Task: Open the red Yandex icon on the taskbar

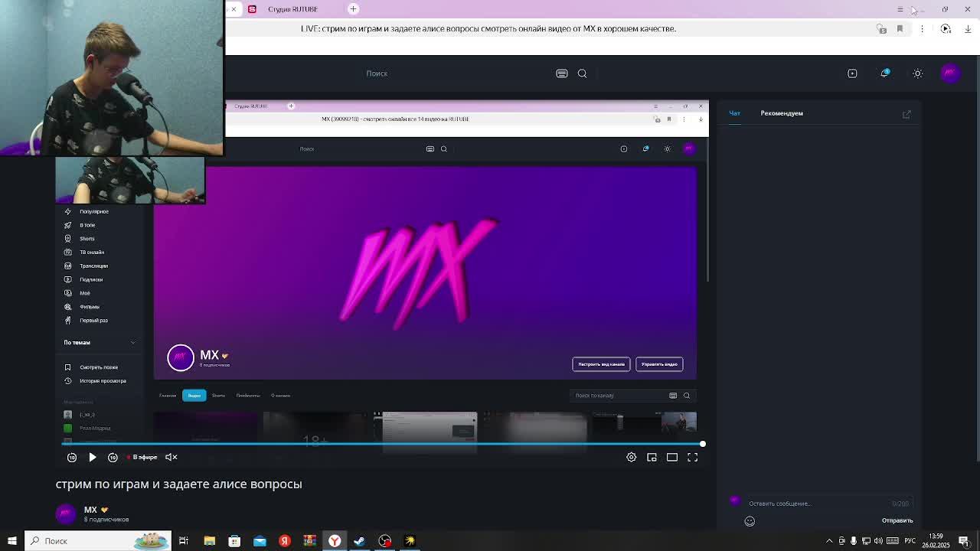Action: click(x=285, y=541)
